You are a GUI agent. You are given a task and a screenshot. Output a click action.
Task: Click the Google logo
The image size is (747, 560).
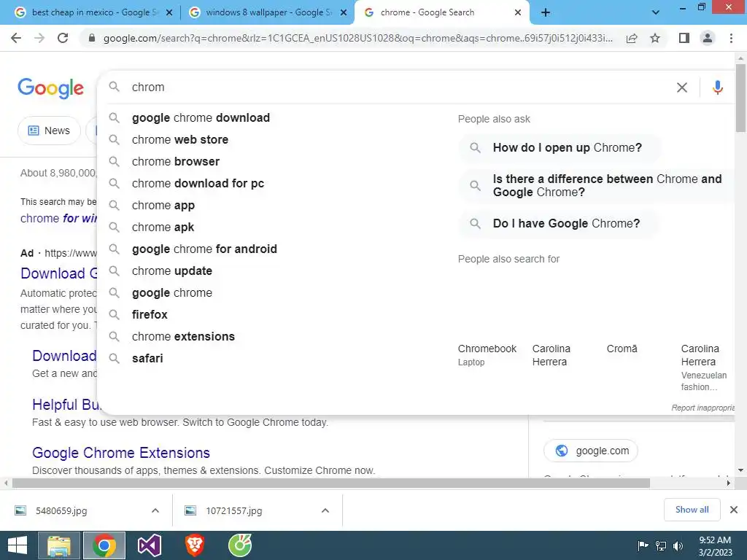[x=50, y=88]
